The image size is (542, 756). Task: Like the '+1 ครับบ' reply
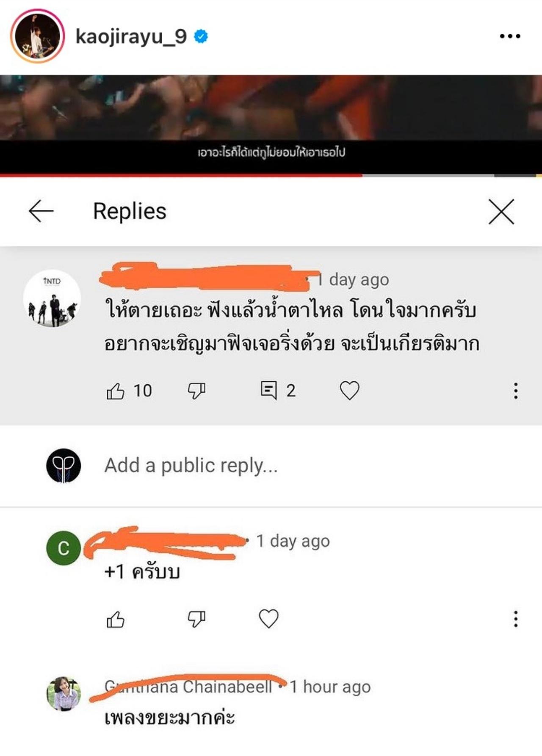click(x=115, y=619)
